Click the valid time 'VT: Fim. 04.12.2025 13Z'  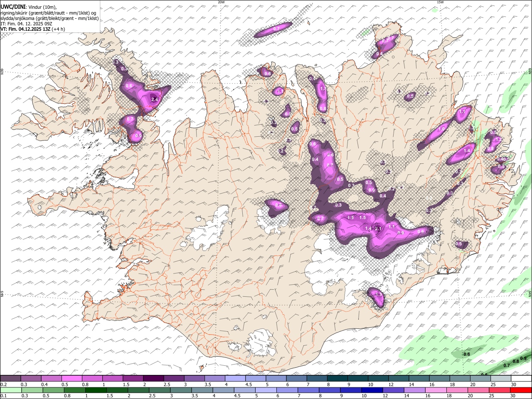26,29
